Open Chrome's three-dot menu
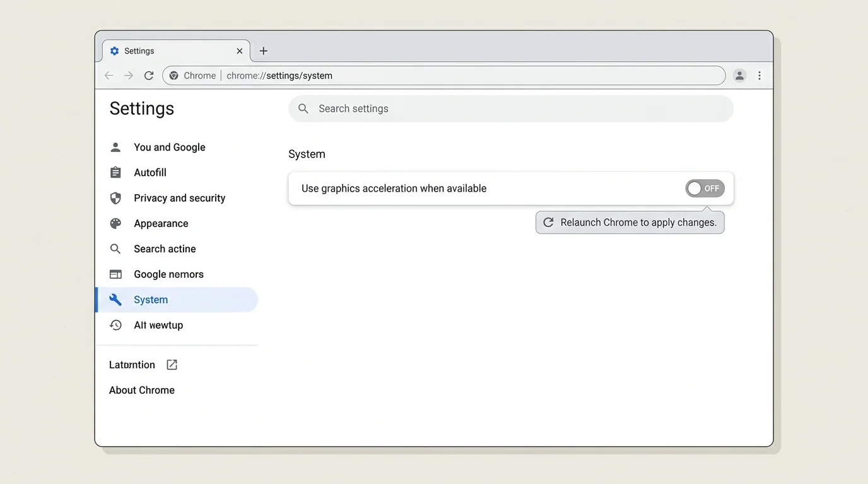The height and width of the screenshot is (484, 868). (x=759, y=76)
